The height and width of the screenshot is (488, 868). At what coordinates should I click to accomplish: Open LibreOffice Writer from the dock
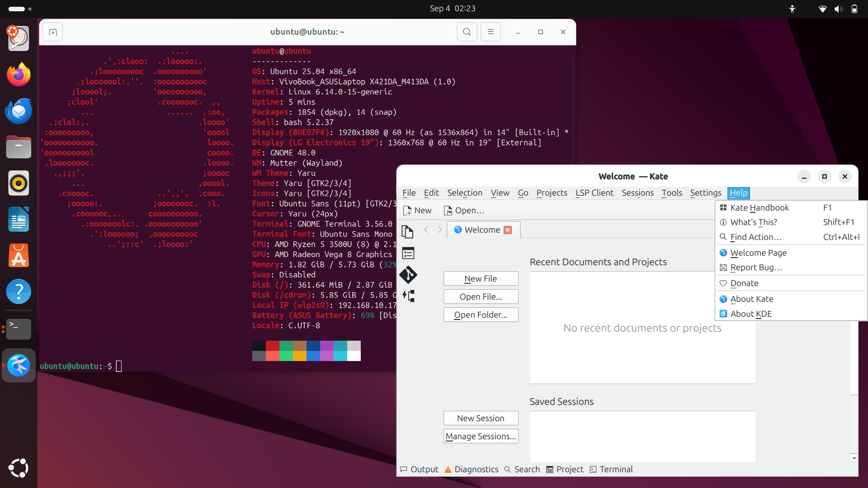(x=19, y=220)
